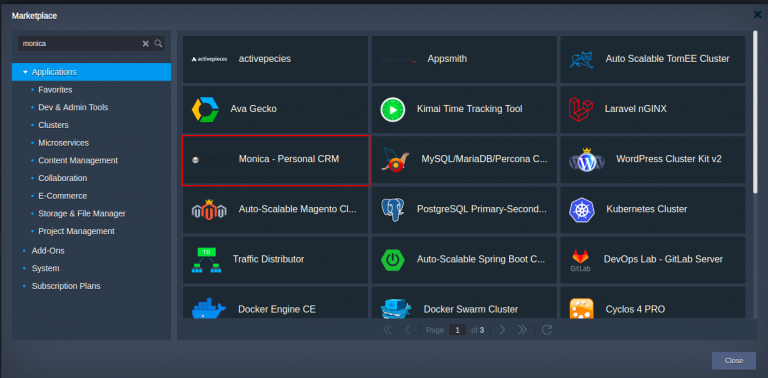768x378 pixels.
Task: Click the Ava Gecko hexagon icon
Action: [x=205, y=109]
